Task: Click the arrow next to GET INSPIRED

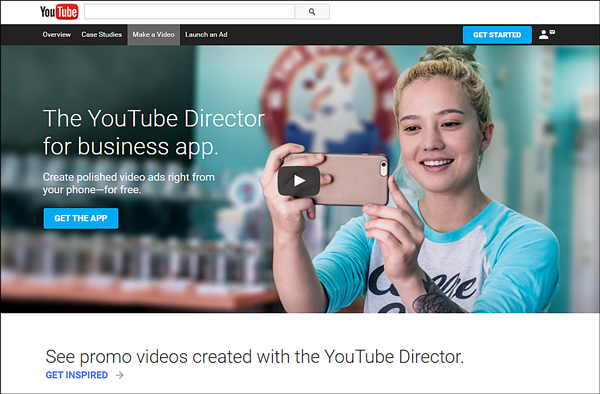Action: tap(120, 375)
